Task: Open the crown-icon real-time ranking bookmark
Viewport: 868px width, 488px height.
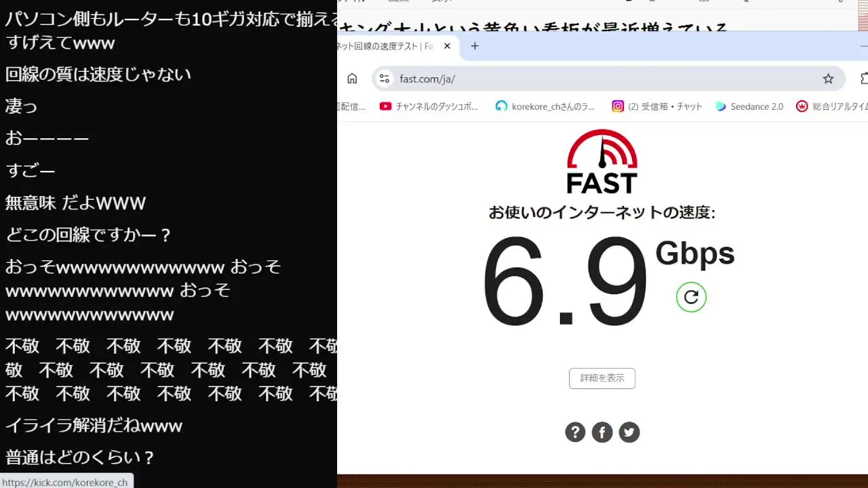Action: (832, 106)
